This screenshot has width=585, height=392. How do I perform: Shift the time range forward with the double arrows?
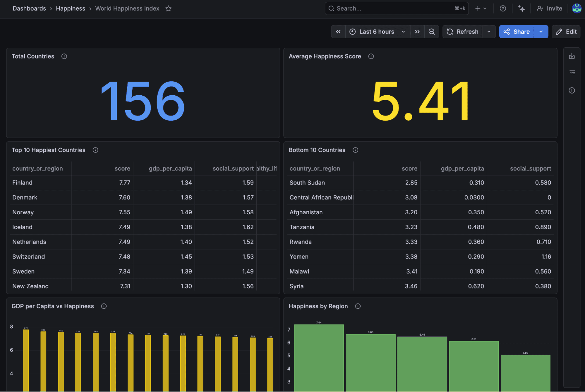click(417, 32)
